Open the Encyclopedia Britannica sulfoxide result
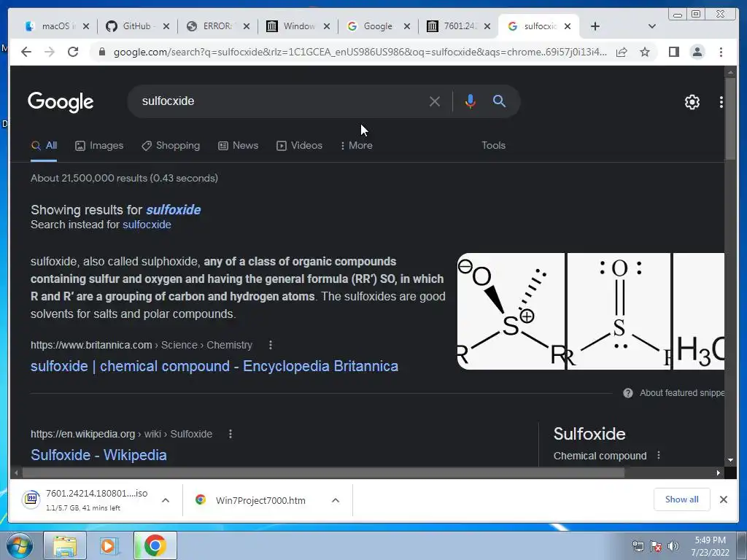Viewport: 747px width, 560px height. pos(214,366)
